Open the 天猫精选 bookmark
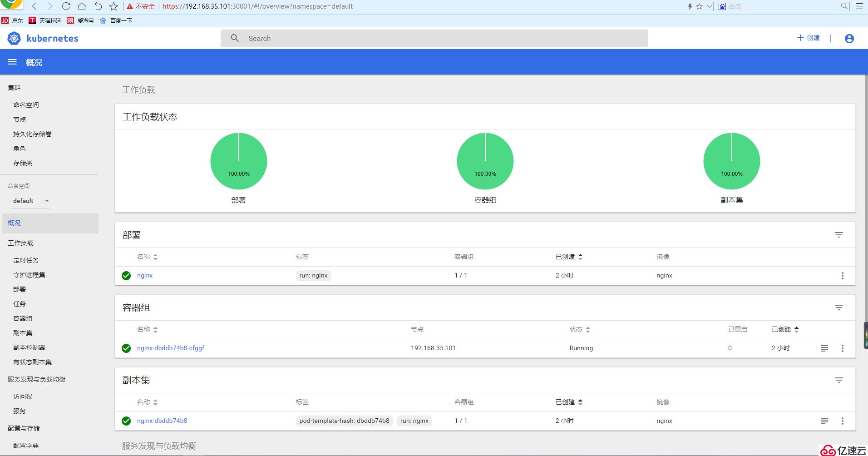The width and height of the screenshot is (868, 456). click(x=45, y=20)
